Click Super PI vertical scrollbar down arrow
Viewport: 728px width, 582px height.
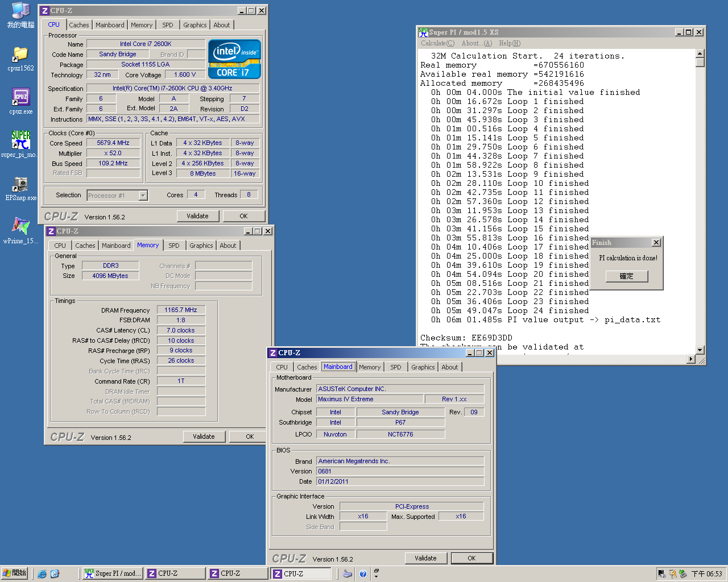pyautogui.click(x=700, y=350)
